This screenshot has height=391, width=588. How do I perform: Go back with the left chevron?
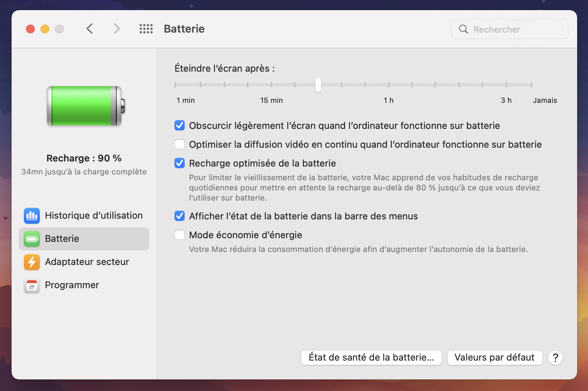[90, 29]
